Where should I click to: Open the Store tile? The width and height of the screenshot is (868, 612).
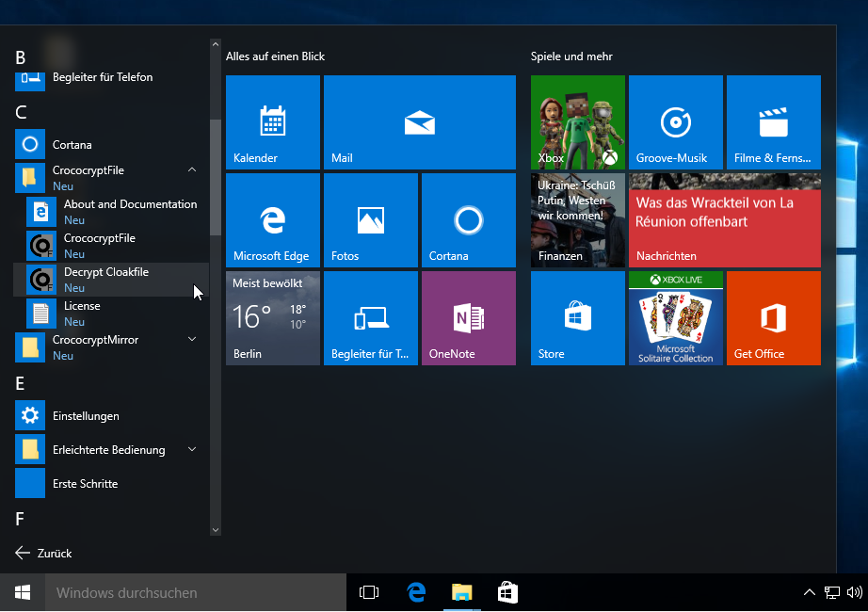point(578,318)
